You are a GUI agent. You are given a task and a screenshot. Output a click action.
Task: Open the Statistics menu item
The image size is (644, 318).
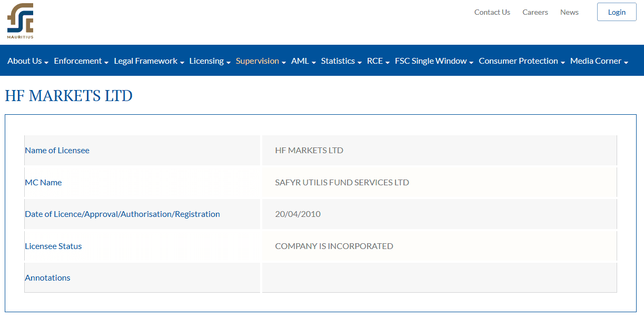[341, 61]
